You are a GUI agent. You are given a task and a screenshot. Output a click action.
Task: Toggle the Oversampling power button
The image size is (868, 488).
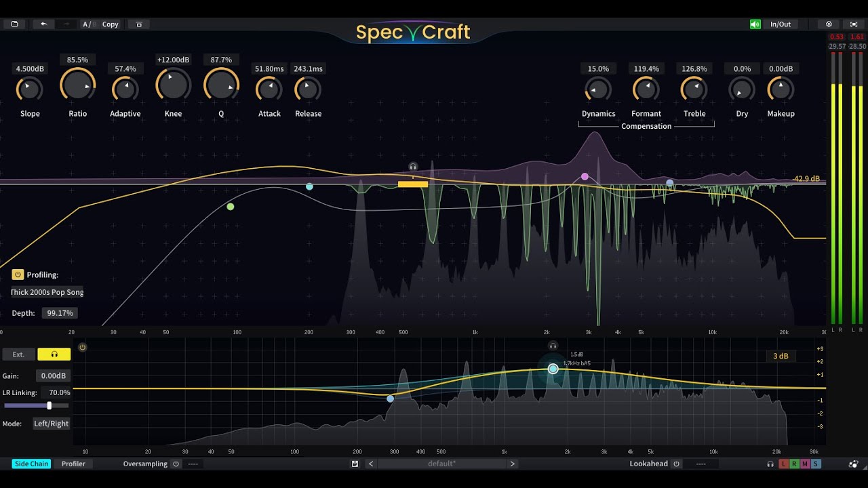tap(176, 464)
